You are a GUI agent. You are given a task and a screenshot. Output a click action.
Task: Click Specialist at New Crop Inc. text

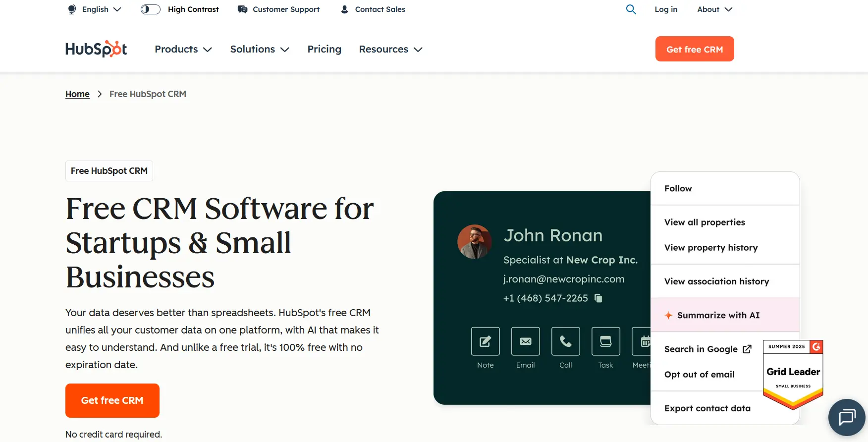[570, 260]
